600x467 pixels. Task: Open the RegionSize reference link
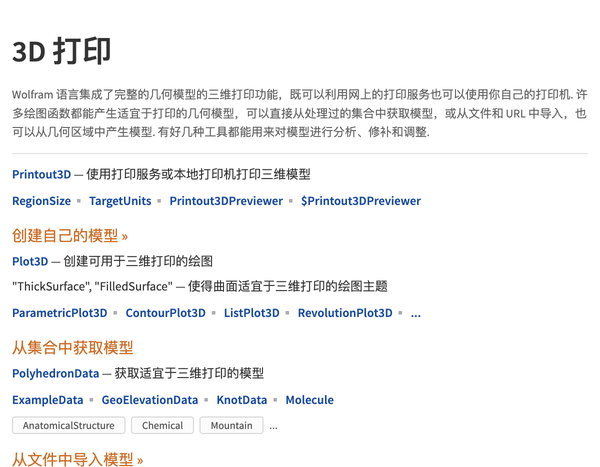click(x=41, y=201)
